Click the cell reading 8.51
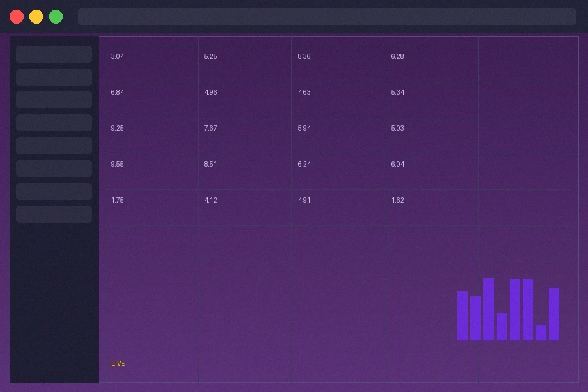This screenshot has height=392, width=588. (x=210, y=165)
